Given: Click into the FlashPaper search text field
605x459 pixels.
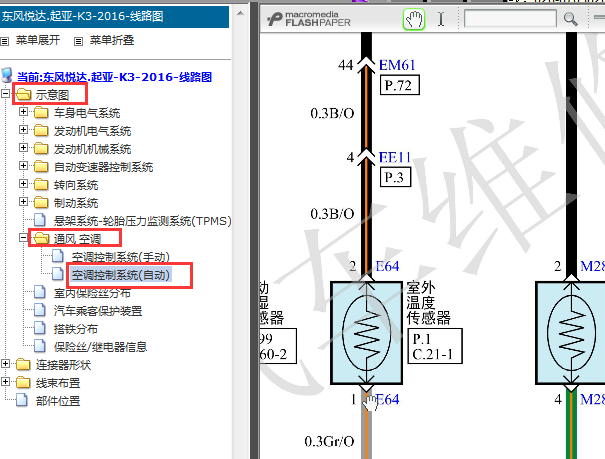Looking at the screenshot, I should pyautogui.click(x=510, y=19).
